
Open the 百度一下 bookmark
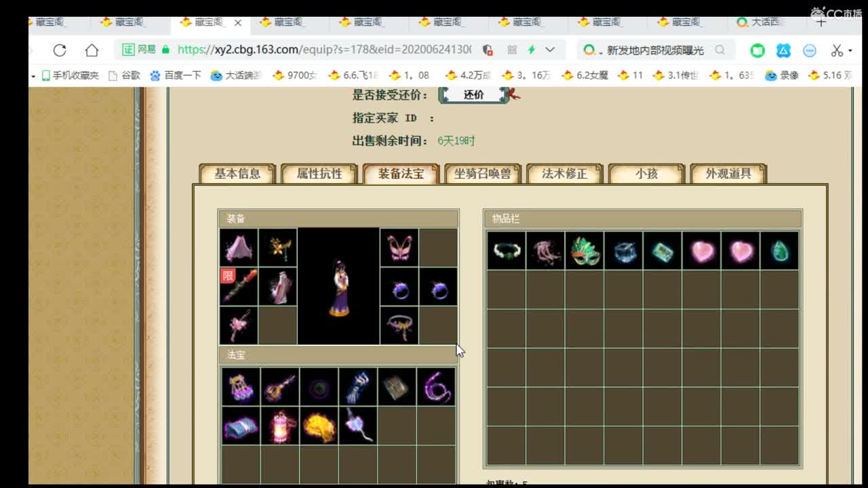pos(176,75)
